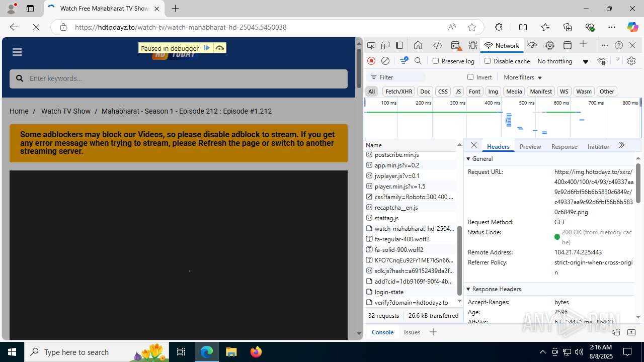This screenshot has width=644, height=362.
Task: Toggle the DevTools activity bar dock icon
Action: (399, 45)
